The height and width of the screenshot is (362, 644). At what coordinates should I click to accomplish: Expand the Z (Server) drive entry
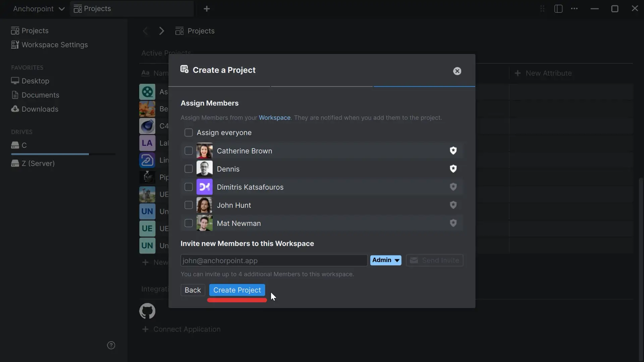tap(33, 163)
